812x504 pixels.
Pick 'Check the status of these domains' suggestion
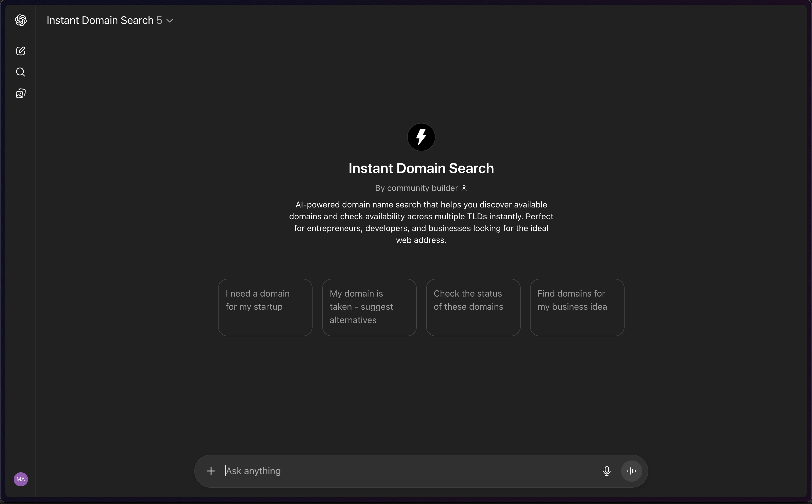(473, 307)
